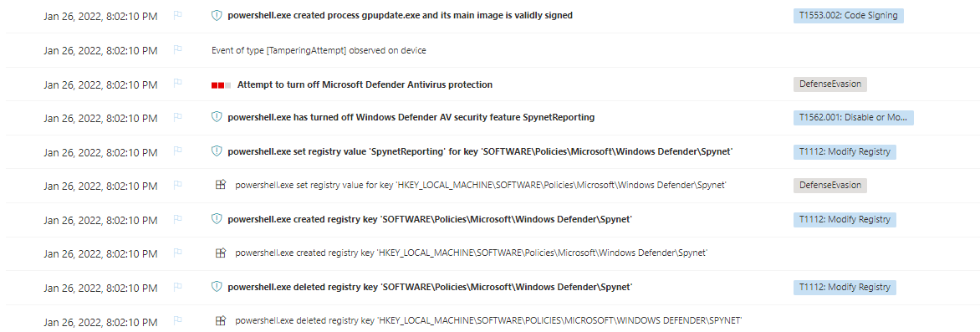Toggle flag on Attempt to turn off Defender row

[x=177, y=84]
